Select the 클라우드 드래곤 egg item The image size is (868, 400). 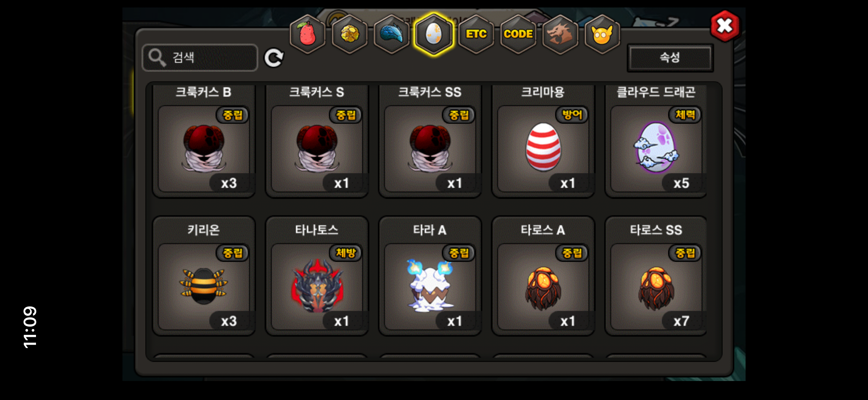(656, 140)
